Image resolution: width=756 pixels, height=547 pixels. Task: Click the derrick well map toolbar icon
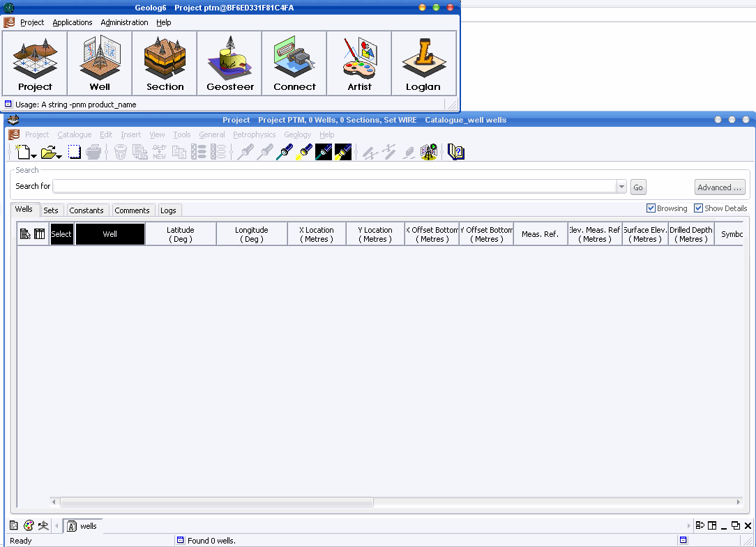tap(429, 153)
